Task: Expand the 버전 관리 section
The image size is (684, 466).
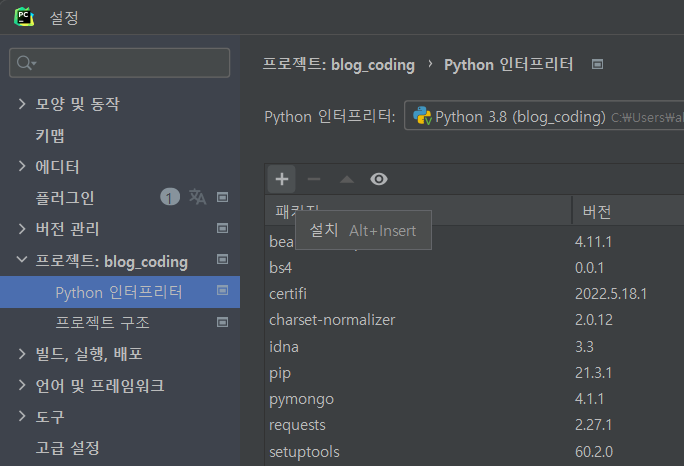Action: (22, 229)
